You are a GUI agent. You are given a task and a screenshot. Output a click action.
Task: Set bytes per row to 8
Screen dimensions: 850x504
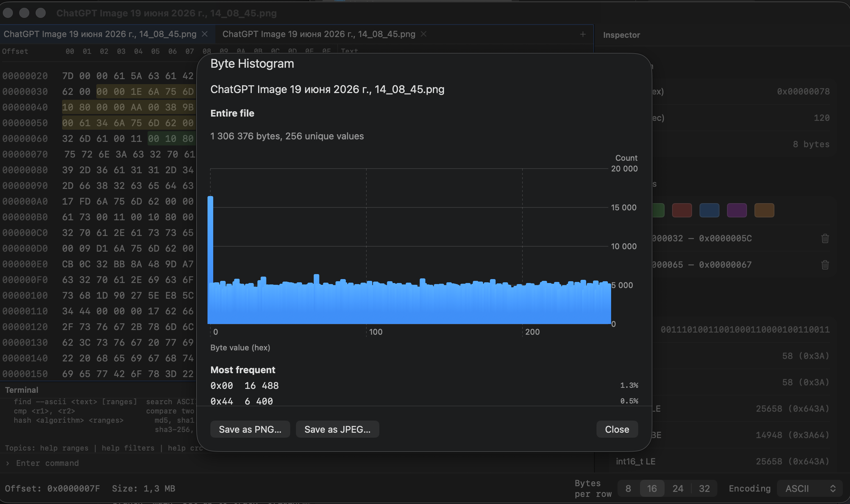pos(628,488)
